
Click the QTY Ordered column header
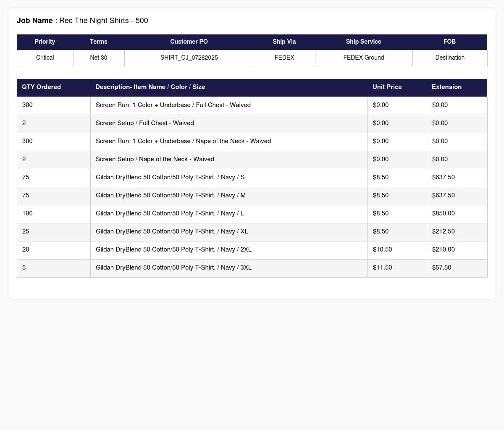(x=42, y=87)
